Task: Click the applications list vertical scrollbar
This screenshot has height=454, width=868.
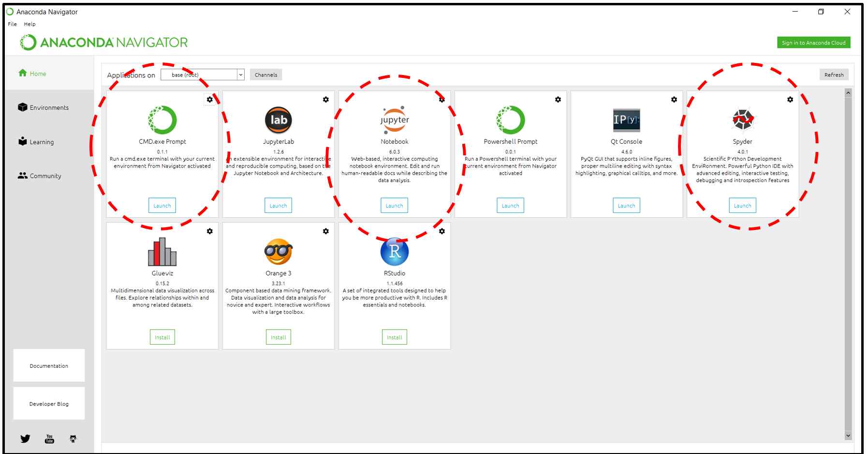Action: (x=848, y=264)
